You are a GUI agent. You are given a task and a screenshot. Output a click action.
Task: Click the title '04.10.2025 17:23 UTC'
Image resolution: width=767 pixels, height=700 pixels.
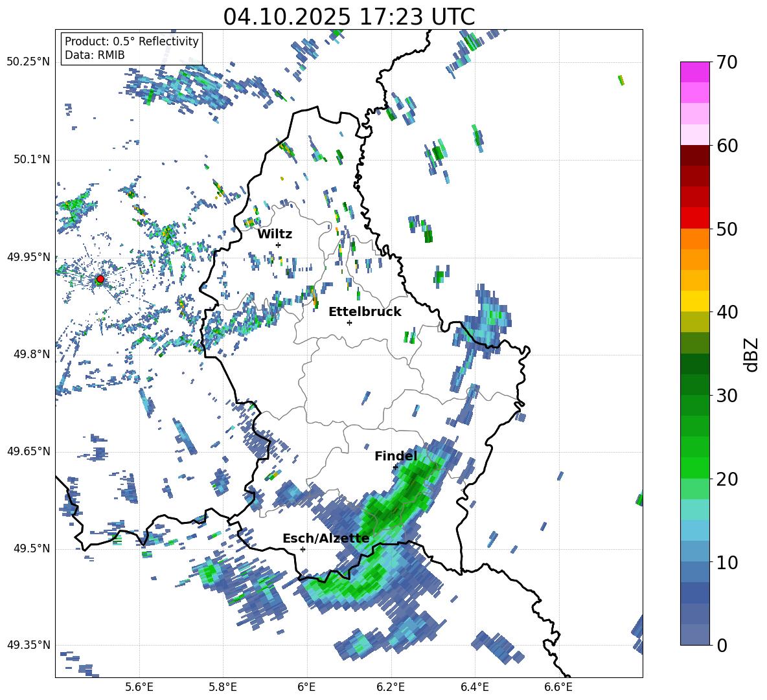coord(349,17)
